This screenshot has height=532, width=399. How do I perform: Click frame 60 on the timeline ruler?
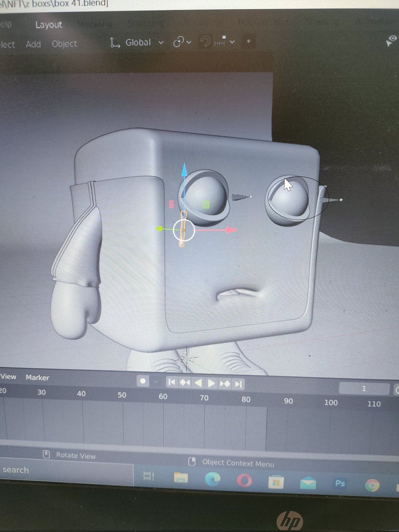tap(163, 396)
